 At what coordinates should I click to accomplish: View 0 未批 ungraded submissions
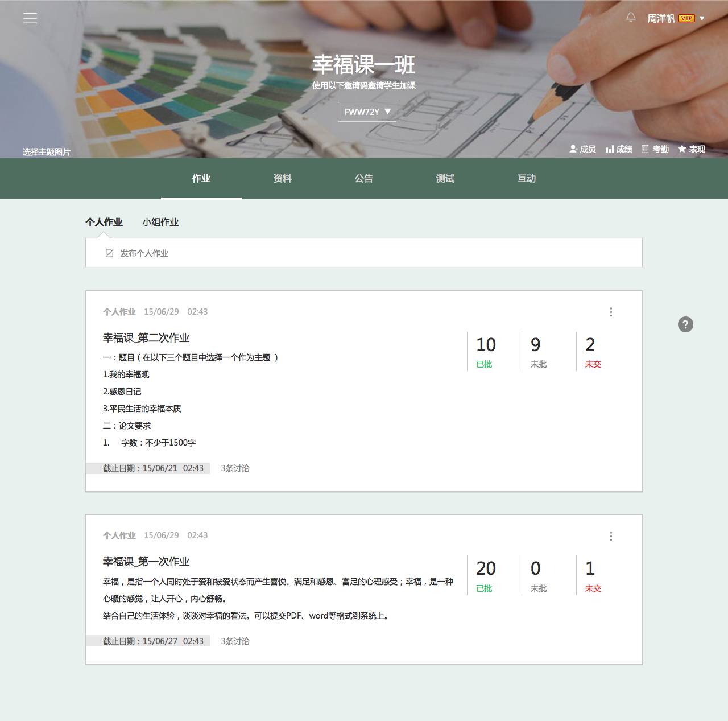pos(538,576)
